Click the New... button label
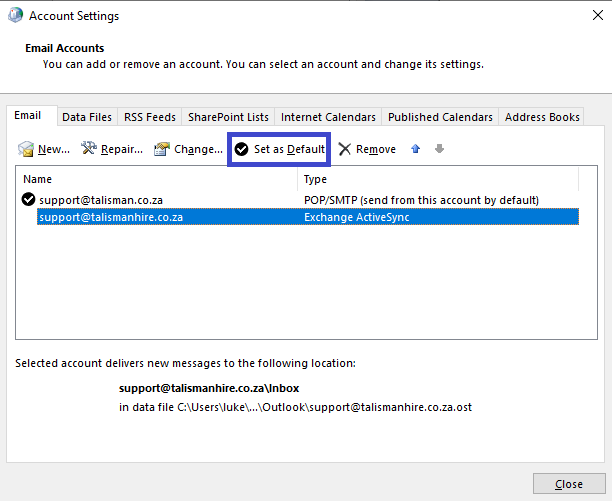612x501 pixels. point(54,149)
